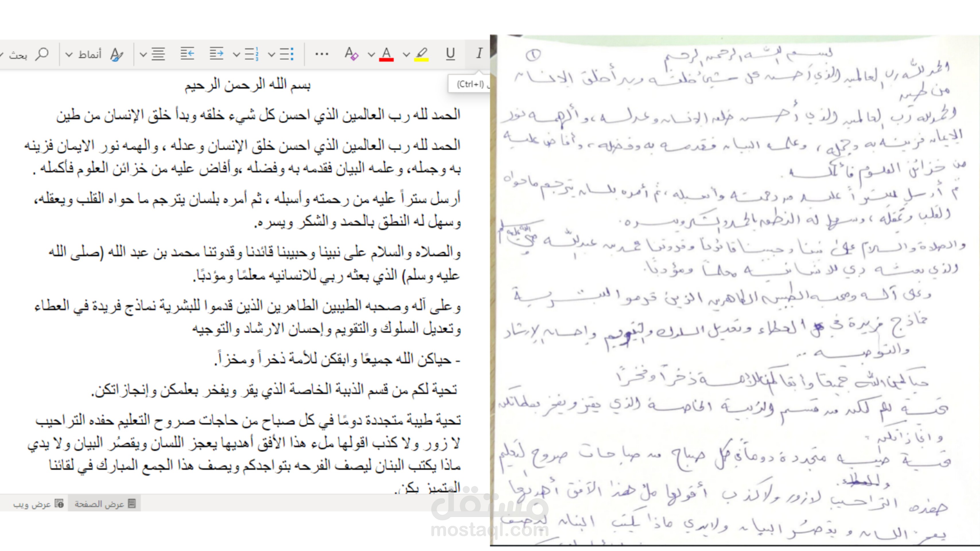Viewport: 980px width, 551px height.
Task: Switch to عرض ويب web view
Action: point(37,503)
